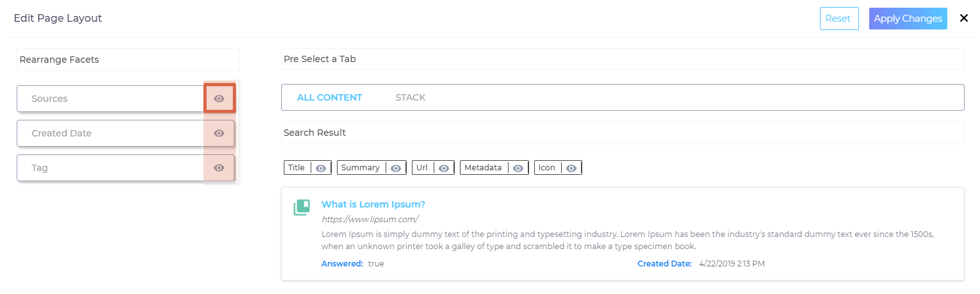980x294 pixels.
Task: Click the lipsum.com URL text
Action: pyautogui.click(x=361, y=219)
